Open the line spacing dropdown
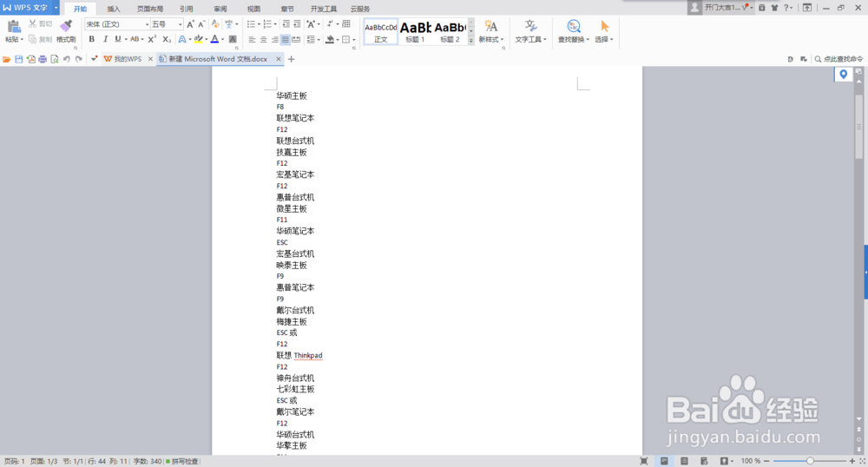Image resolution: width=868 pixels, height=467 pixels. click(x=313, y=39)
